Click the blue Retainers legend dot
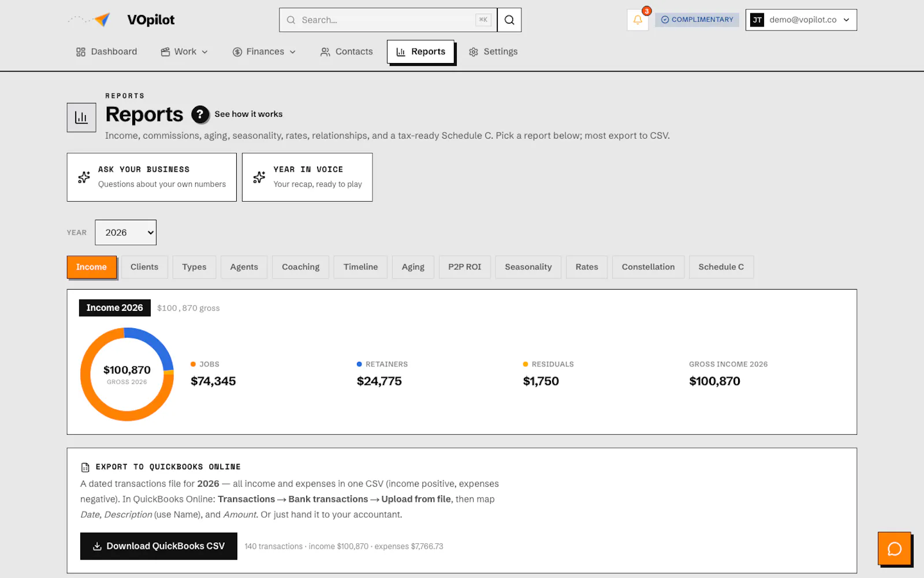This screenshot has width=924, height=578. point(359,364)
